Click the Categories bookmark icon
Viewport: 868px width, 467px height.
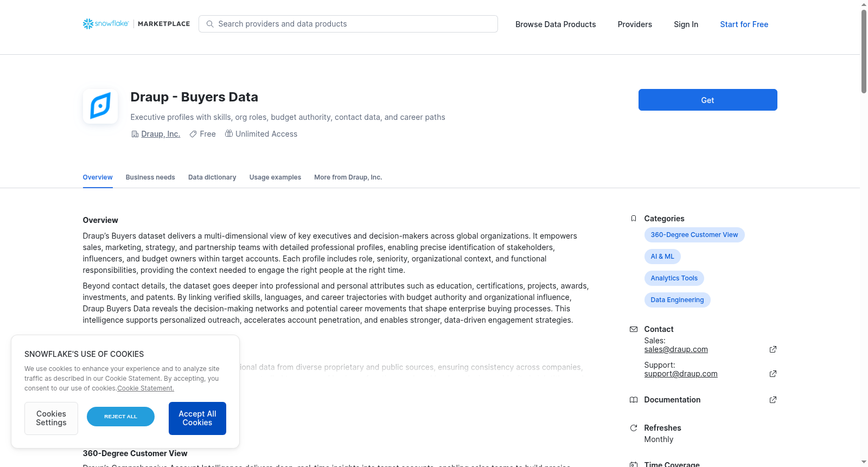click(x=634, y=219)
